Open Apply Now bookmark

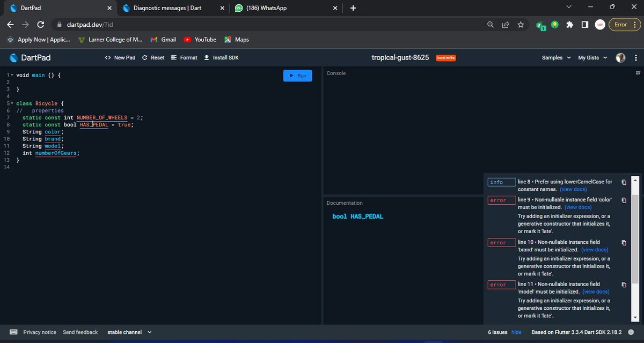pos(39,40)
